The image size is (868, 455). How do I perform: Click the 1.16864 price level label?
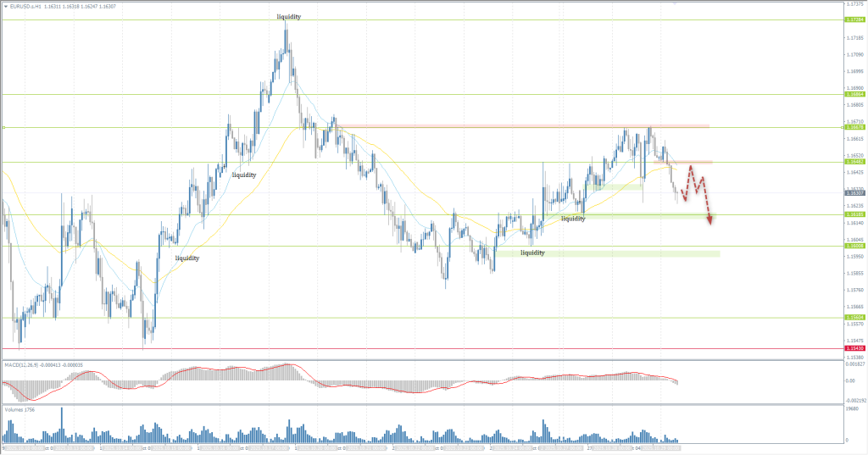coord(854,94)
